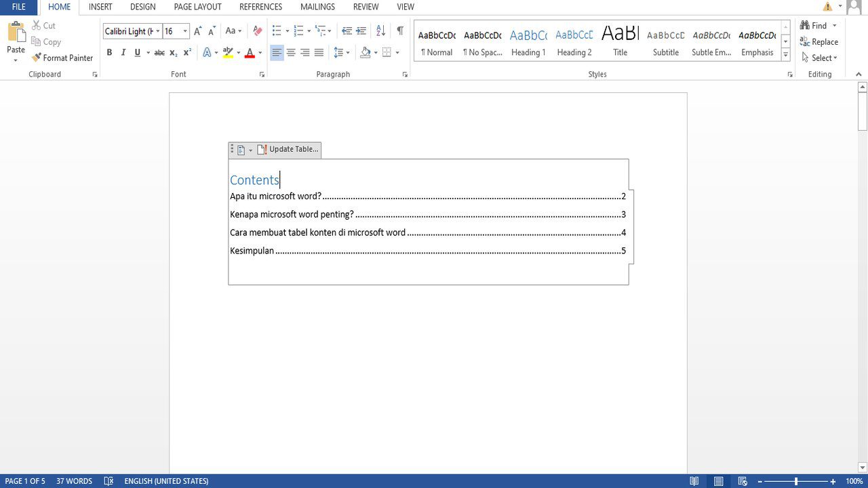Viewport: 868px width, 488px height.
Task: Toggle Subscript formatting
Action: (174, 53)
